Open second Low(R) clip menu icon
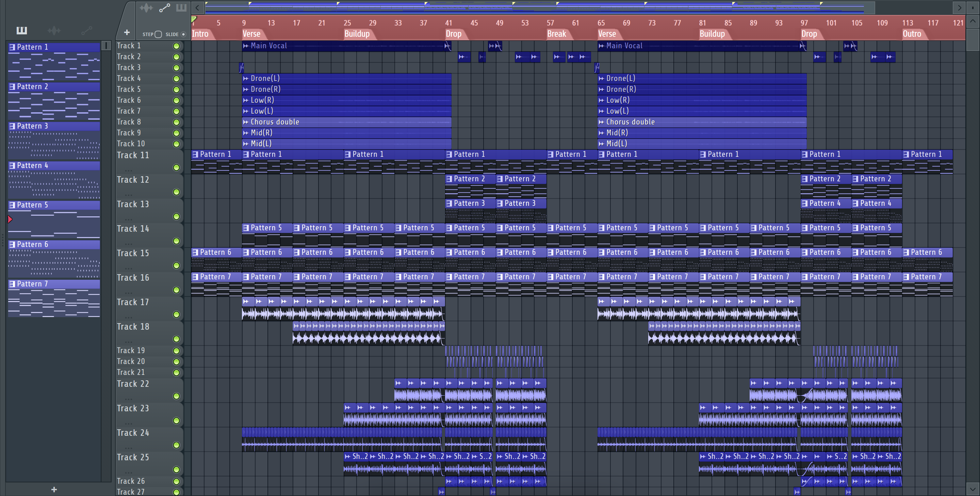 (601, 100)
